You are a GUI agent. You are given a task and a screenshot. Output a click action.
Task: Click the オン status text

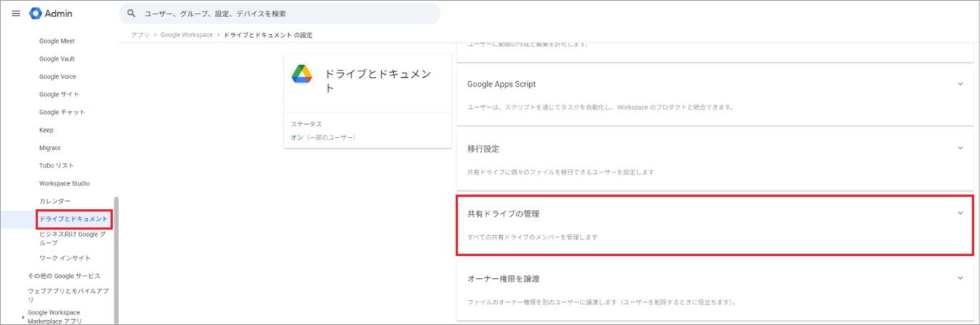295,137
